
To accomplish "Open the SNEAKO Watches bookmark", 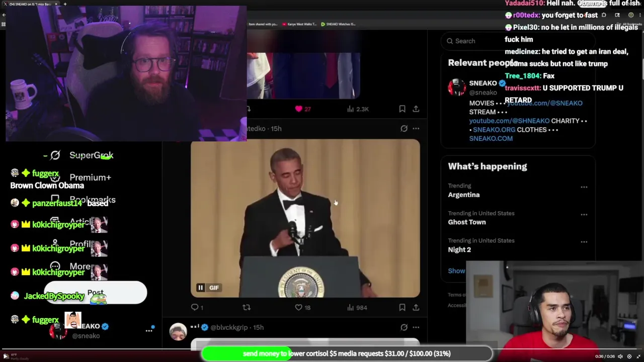I will pyautogui.click(x=338, y=24).
